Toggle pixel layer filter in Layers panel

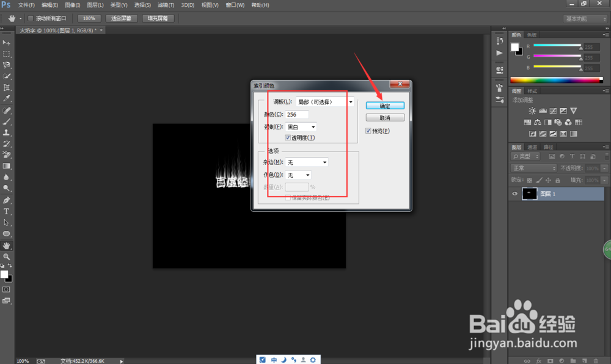coord(552,156)
